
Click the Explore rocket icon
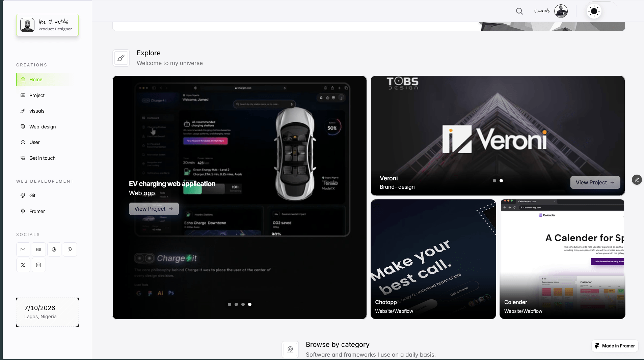(x=121, y=58)
